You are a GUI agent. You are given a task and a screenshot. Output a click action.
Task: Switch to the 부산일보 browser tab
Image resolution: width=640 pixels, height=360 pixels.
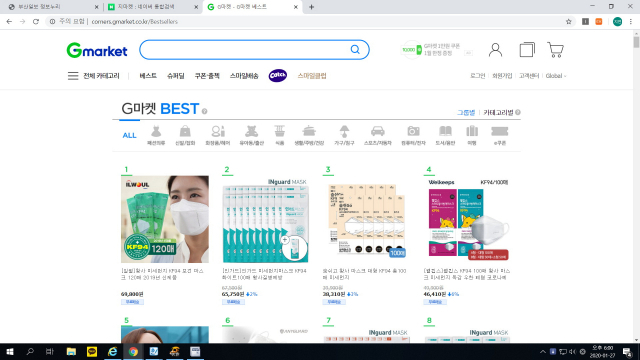52,7
